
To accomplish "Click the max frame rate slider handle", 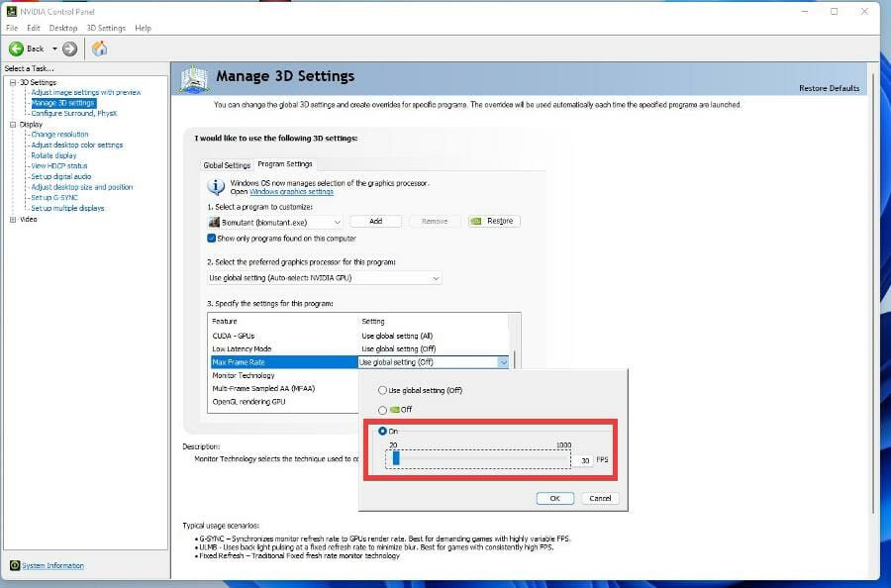I will pyautogui.click(x=396, y=458).
